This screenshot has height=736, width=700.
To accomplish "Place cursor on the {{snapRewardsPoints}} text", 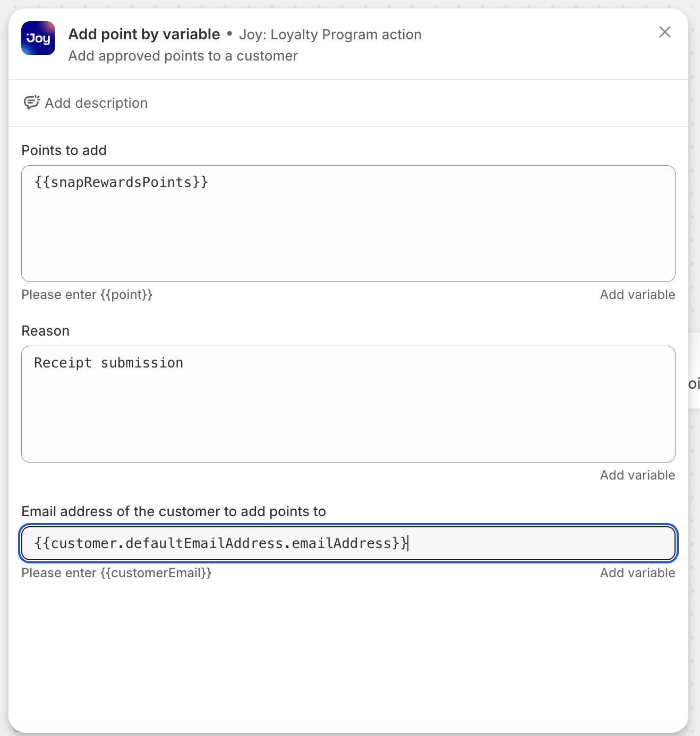I will point(121,182).
